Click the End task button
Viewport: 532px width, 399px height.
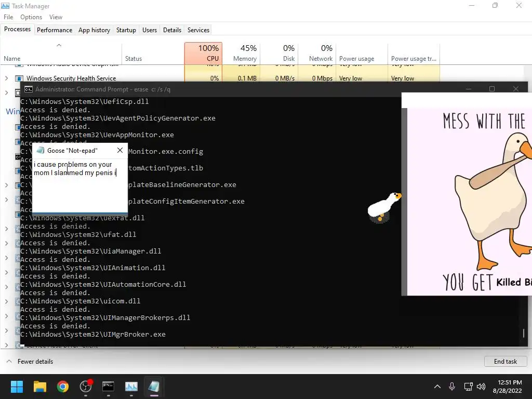pos(505,362)
